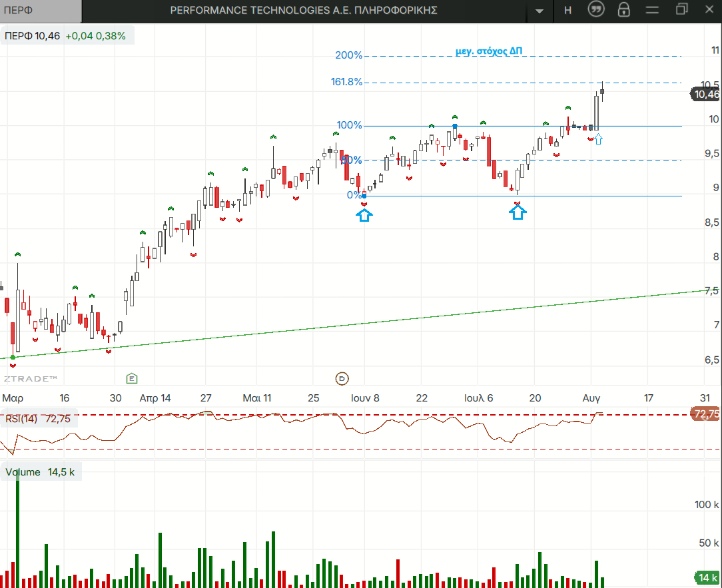Click the Απρ 14 date axis label
722x588 pixels.
point(155,398)
